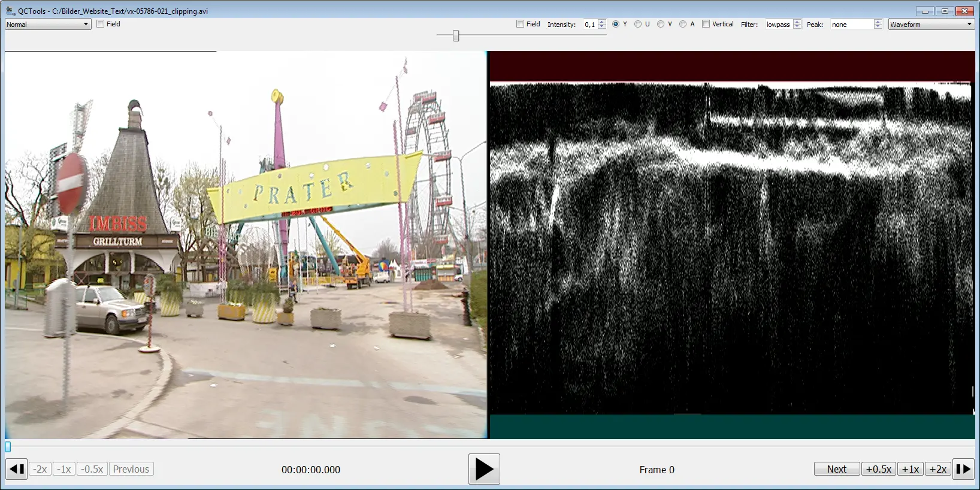Open the Normal view mode dropdown
The width and height of the screenshot is (980, 490).
click(48, 25)
